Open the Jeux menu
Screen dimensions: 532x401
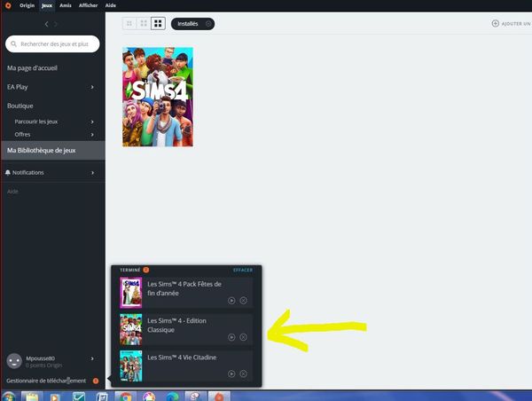click(x=47, y=5)
